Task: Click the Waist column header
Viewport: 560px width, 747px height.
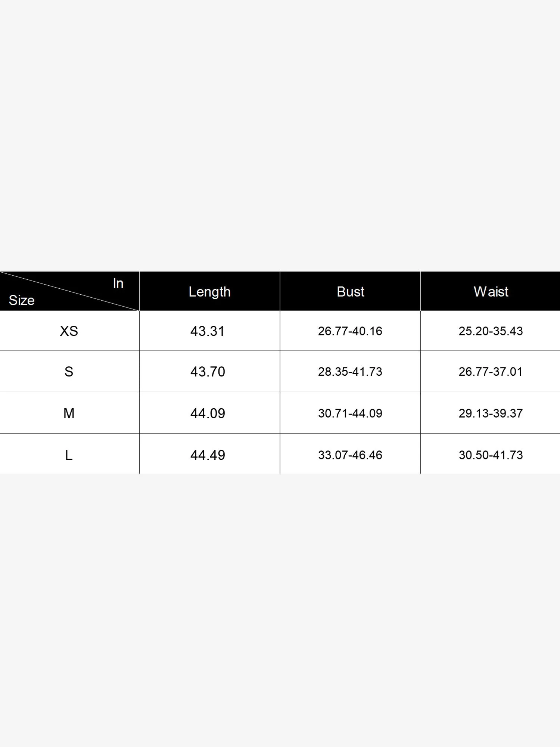Action: [491, 292]
